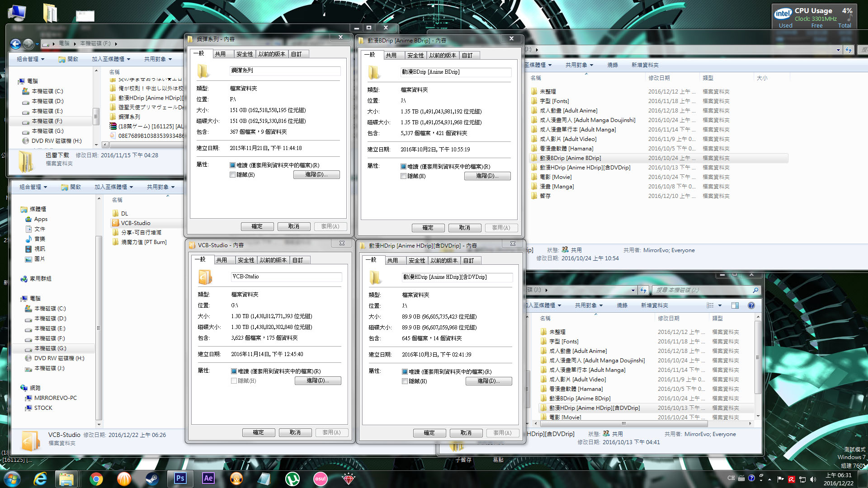Open 以前的版本 tab in the 動漫BDrip dialog
Viewport: 868px width, 488px height.
click(x=443, y=56)
